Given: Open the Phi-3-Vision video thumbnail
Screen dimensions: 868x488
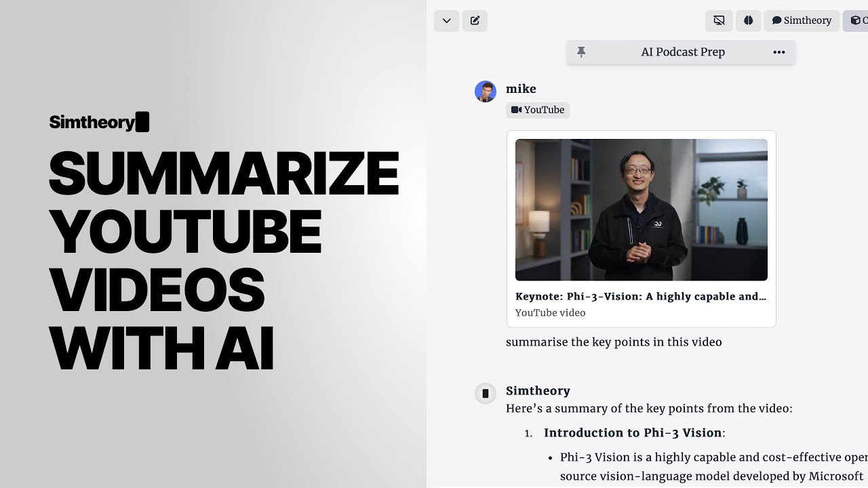Looking at the screenshot, I should [x=642, y=209].
